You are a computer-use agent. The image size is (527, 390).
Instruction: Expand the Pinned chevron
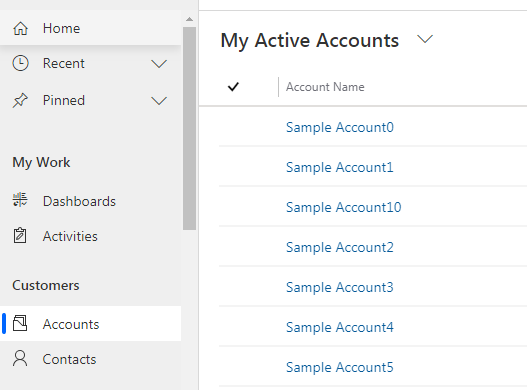point(159,101)
